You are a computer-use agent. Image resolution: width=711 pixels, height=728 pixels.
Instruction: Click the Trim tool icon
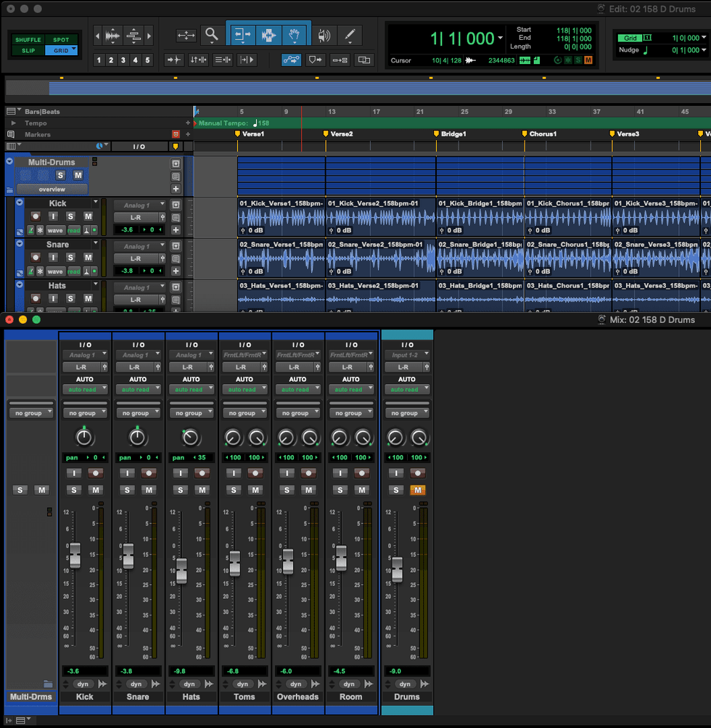click(243, 34)
